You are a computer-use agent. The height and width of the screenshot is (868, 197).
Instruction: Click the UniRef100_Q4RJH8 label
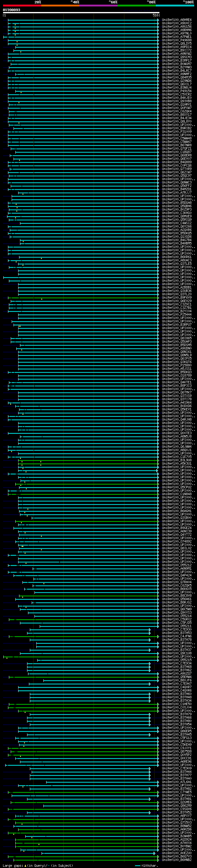click(x=177, y=419)
